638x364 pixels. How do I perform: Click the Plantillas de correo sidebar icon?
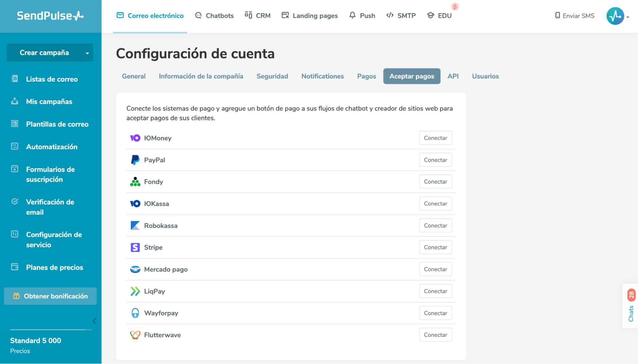(15, 123)
